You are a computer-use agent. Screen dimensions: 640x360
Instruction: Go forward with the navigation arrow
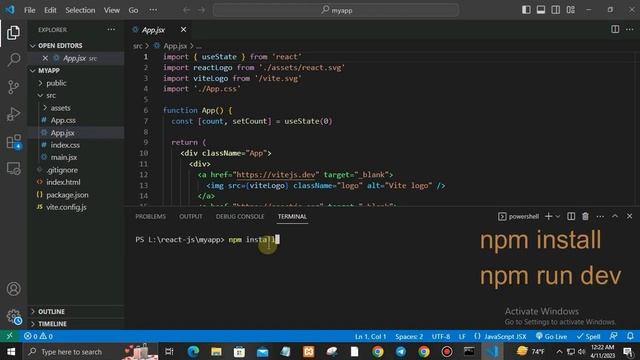coord(202,10)
